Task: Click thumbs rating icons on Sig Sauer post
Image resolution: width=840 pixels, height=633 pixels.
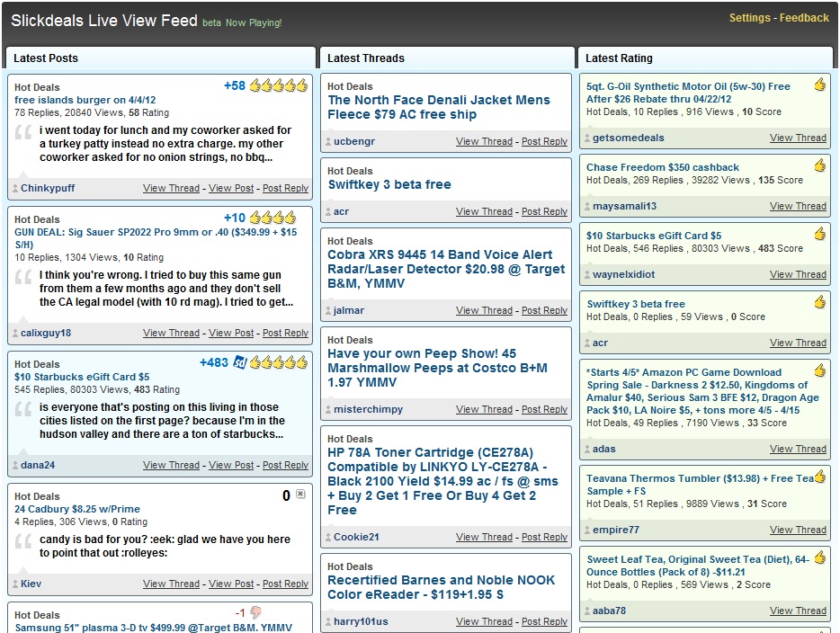Action: (x=273, y=218)
